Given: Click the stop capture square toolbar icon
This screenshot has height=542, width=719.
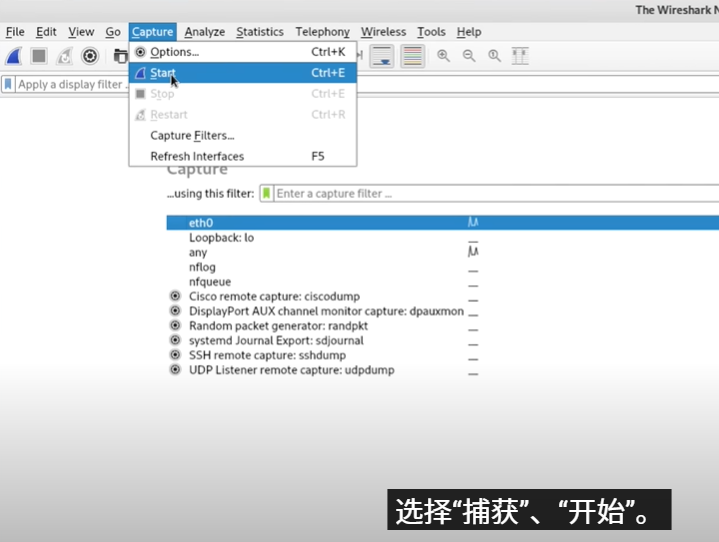Looking at the screenshot, I should point(39,56).
